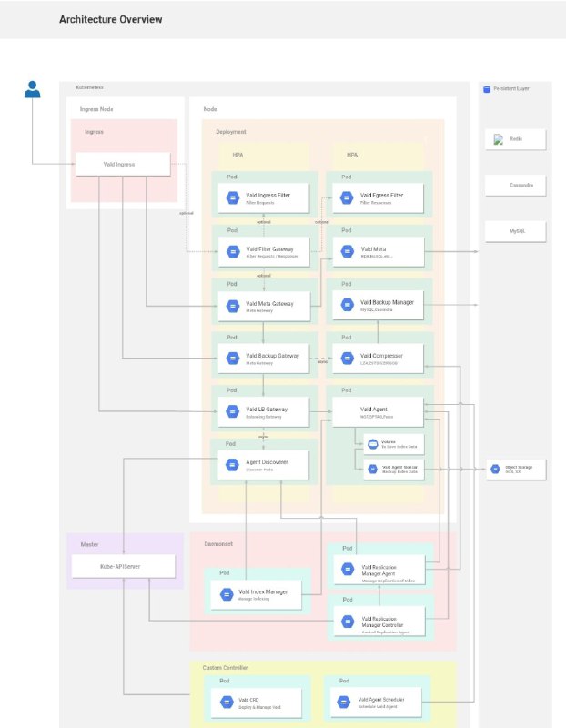Click the Vald Agent Scheduler label
Image resolution: width=566 pixels, height=728 pixels.
[x=381, y=699]
